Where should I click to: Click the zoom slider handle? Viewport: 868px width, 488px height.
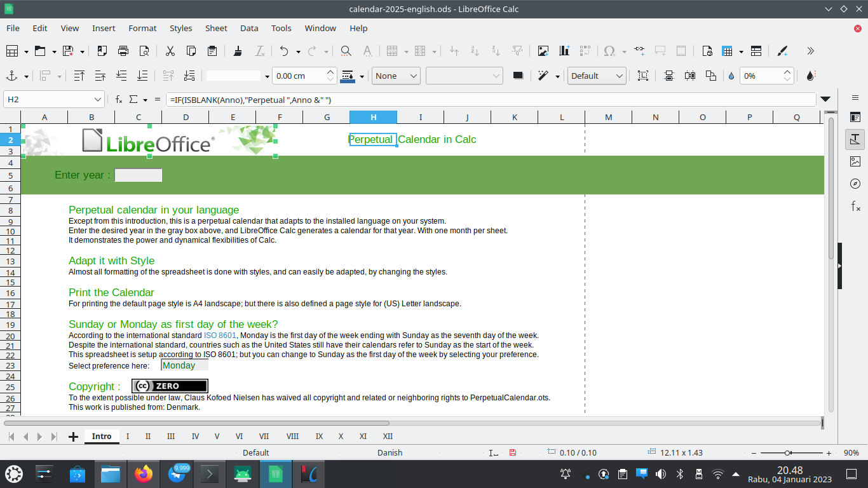788,453
